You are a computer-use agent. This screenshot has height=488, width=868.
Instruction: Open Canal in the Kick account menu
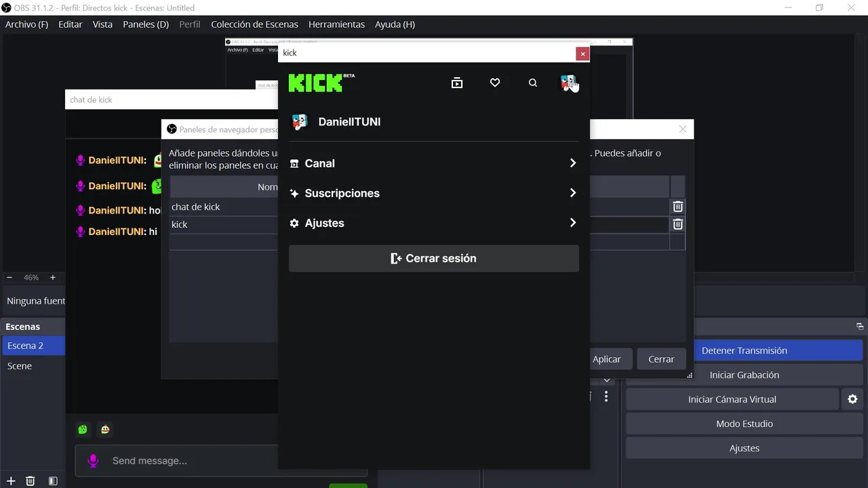(x=434, y=163)
